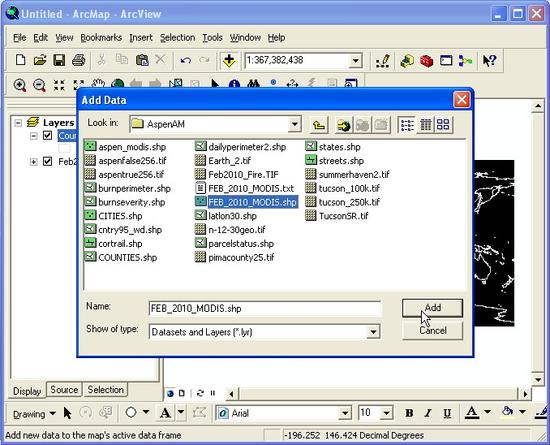550x445 pixels.
Task: Open the Tools menu
Action: coord(212,38)
